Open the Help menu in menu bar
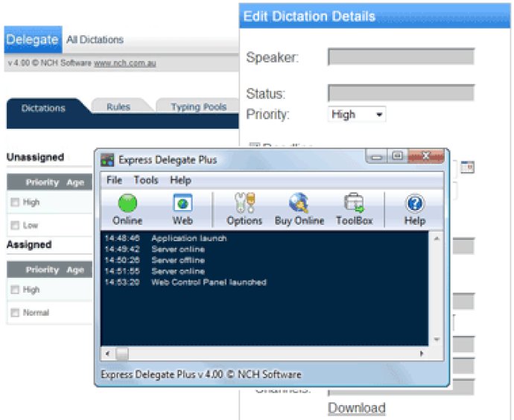 180,180
